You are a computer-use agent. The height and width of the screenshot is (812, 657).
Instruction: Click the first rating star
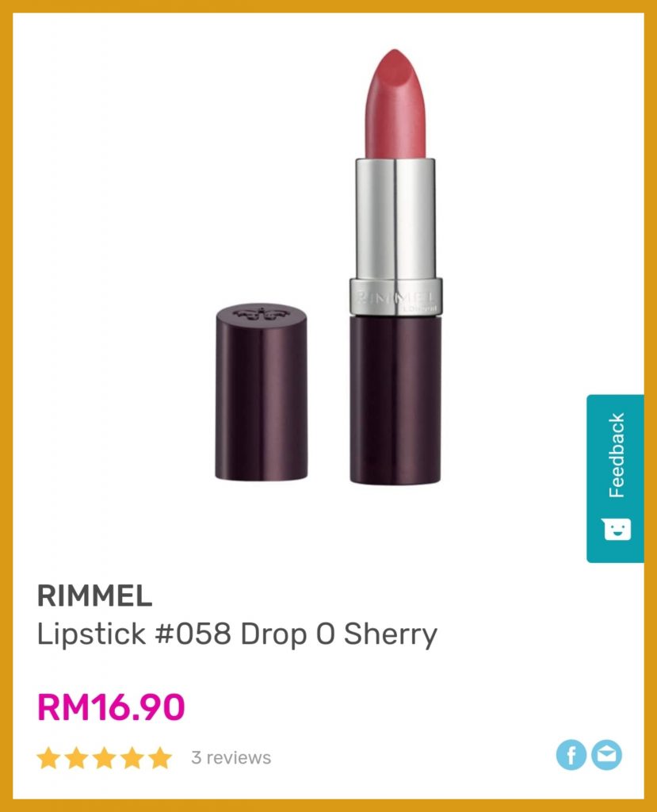pos(48,757)
